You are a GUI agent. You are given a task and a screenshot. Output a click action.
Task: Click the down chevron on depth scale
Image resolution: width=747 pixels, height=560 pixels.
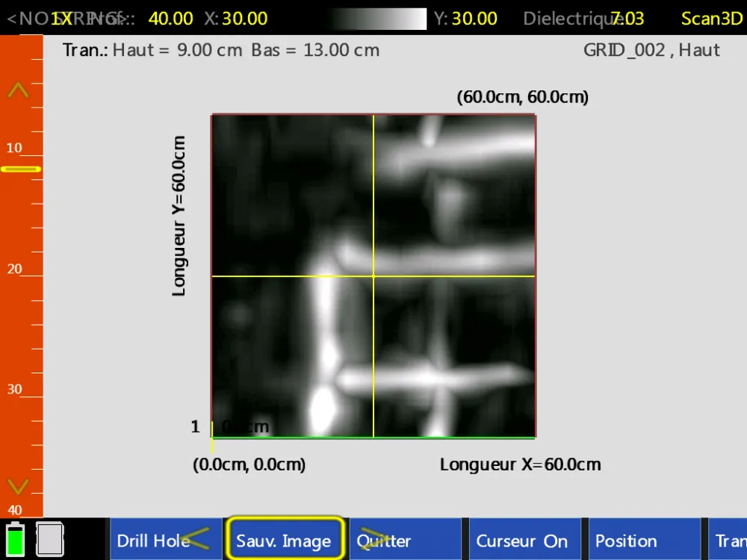pyautogui.click(x=18, y=486)
